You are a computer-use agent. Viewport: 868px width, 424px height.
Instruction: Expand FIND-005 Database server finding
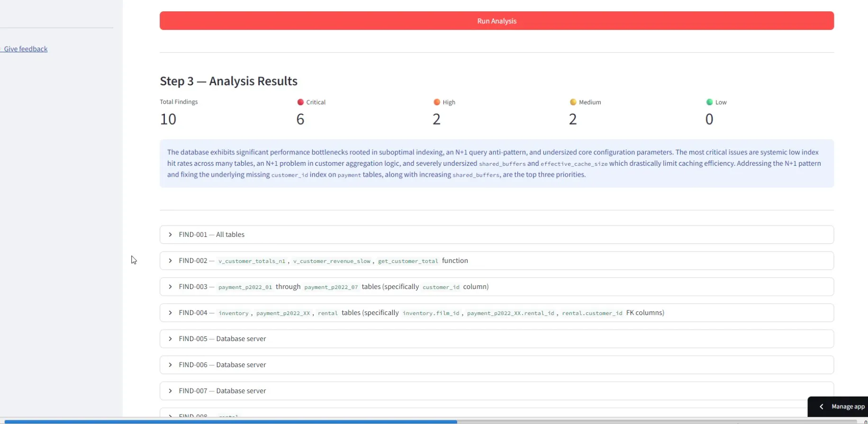(x=497, y=339)
